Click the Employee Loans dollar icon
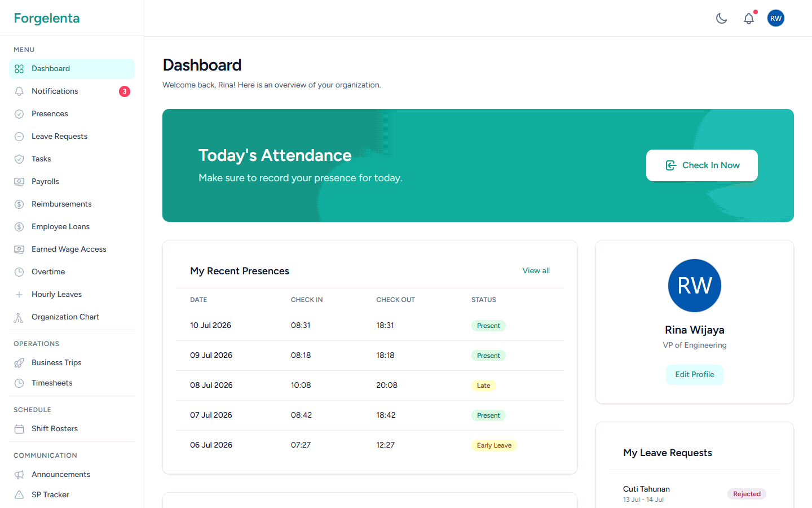 19,227
